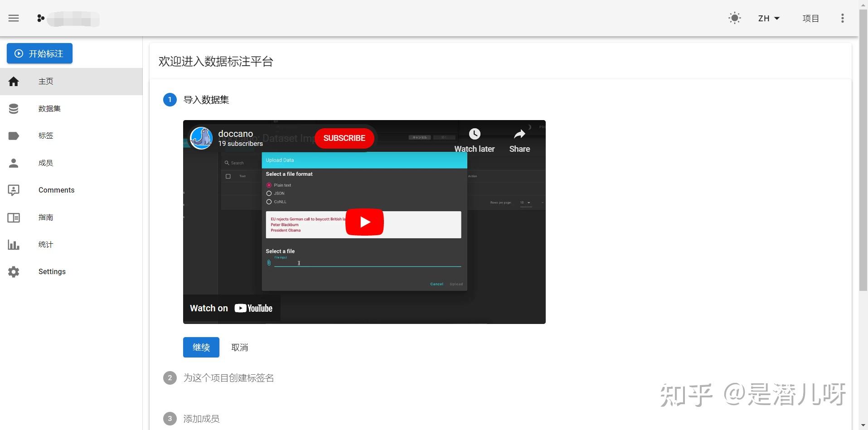Expand step 3 添加成员
The width and height of the screenshot is (868, 430).
coord(201,418)
